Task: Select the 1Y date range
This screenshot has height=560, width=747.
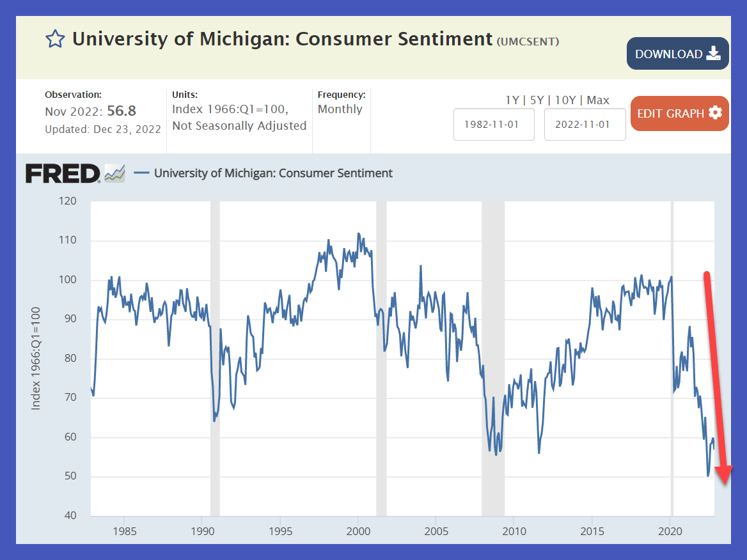Action: pyautogui.click(x=512, y=100)
